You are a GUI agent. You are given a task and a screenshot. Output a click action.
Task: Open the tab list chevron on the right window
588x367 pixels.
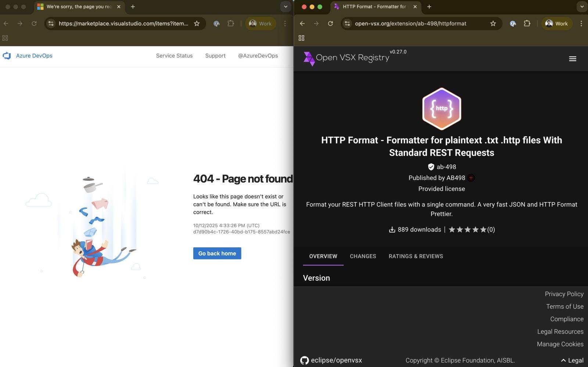click(x=581, y=6)
